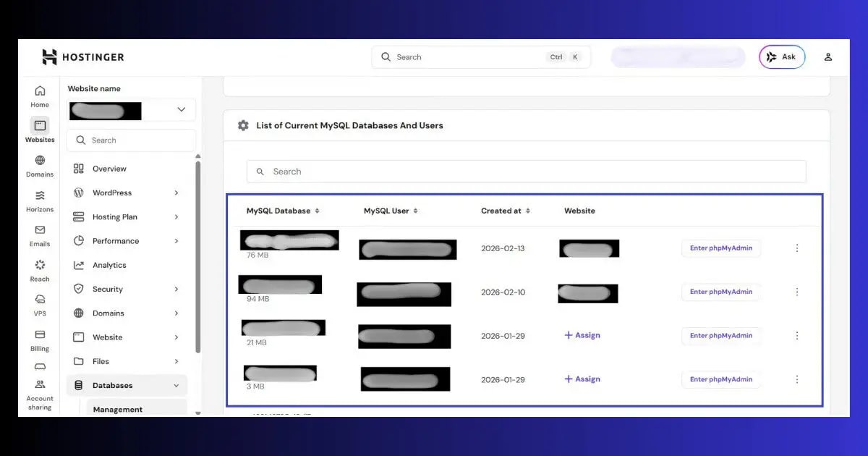
Task: Click the WordPress icon in sidebar
Action: [x=79, y=193]
